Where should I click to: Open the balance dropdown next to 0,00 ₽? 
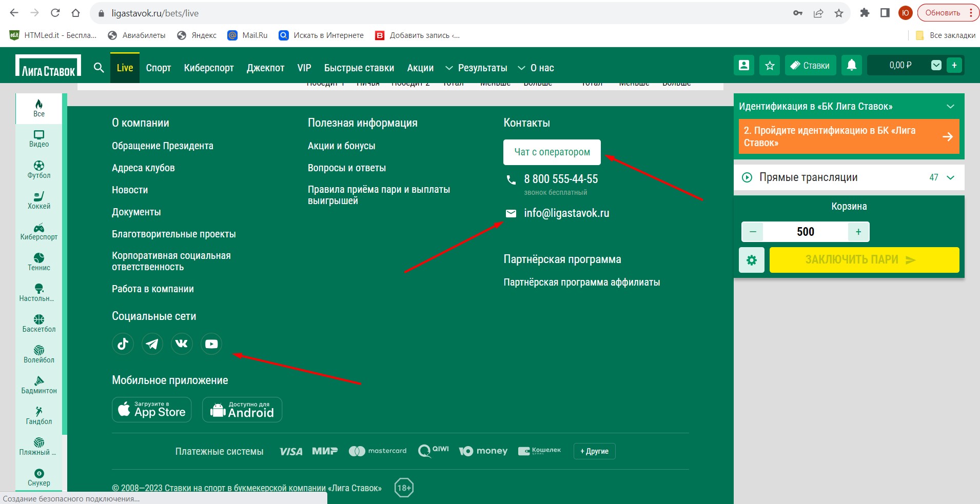click(x=936, y=65)
